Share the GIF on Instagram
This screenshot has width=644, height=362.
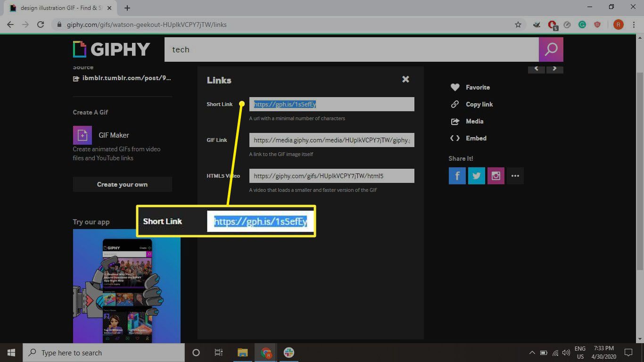click(x=496, y=176)
